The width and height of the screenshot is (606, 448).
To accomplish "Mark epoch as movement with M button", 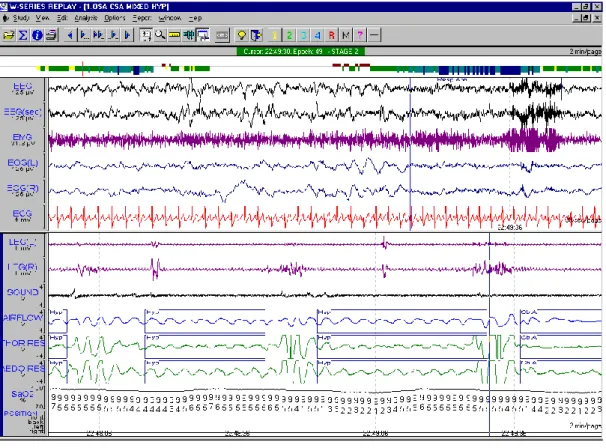I will (346, 36).
